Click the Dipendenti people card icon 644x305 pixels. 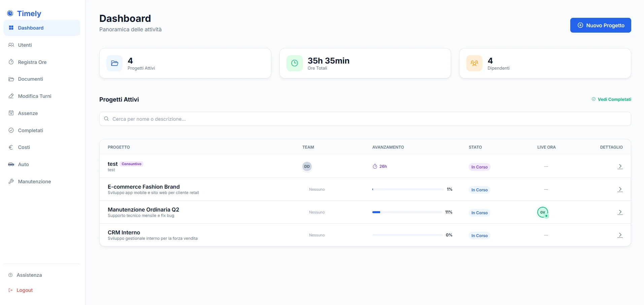(x=474, y=63)
